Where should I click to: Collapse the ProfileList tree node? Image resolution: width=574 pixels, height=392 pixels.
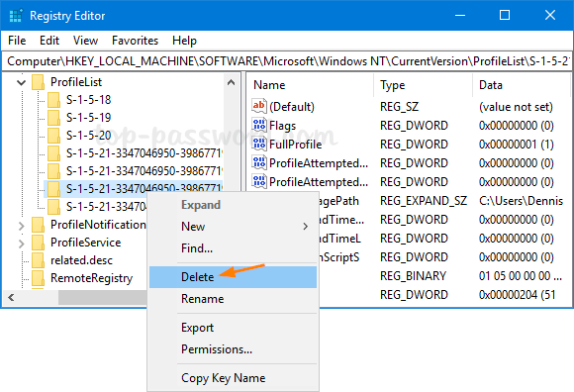tap(21, 82)
